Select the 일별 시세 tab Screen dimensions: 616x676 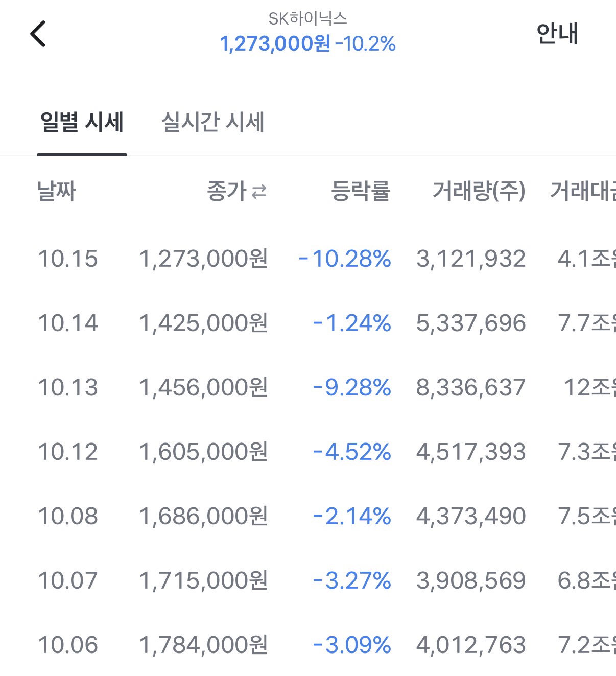pos(82,123)
